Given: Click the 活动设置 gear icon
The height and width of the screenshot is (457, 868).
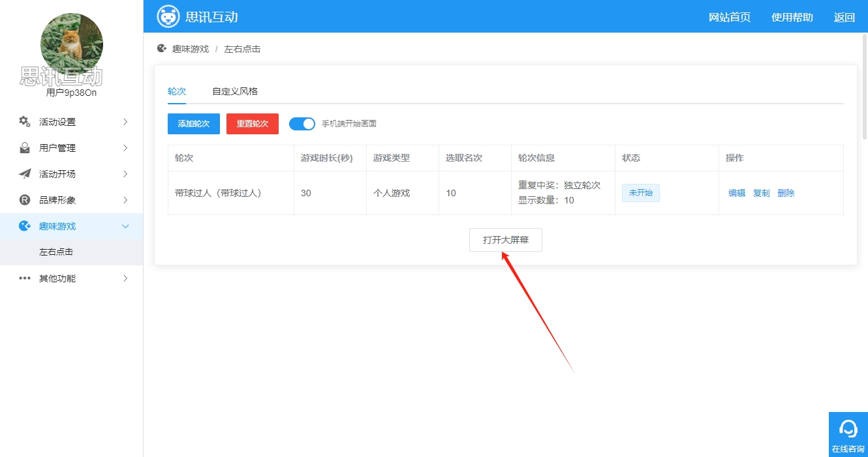Looking at the screenshot, I should (x=25, y=122).
